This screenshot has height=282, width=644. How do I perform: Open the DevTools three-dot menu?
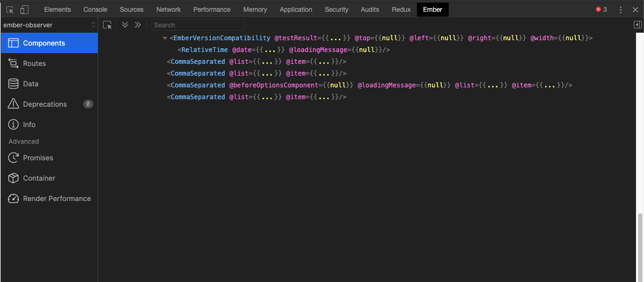point(621,10)
